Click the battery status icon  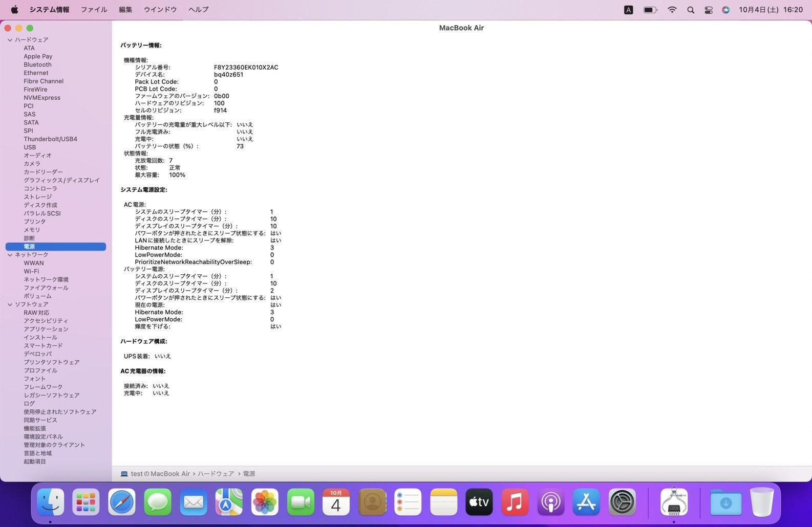[x=650, y=10]
